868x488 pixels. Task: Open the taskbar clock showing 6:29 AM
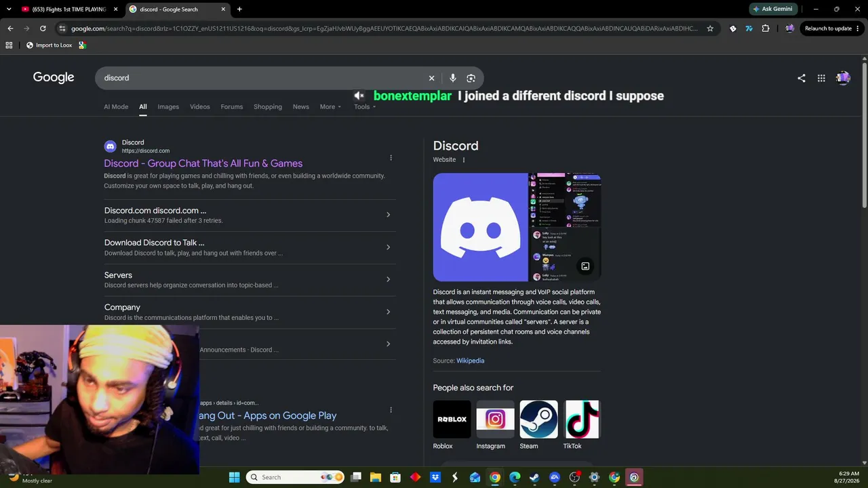(x=848, y=477)
